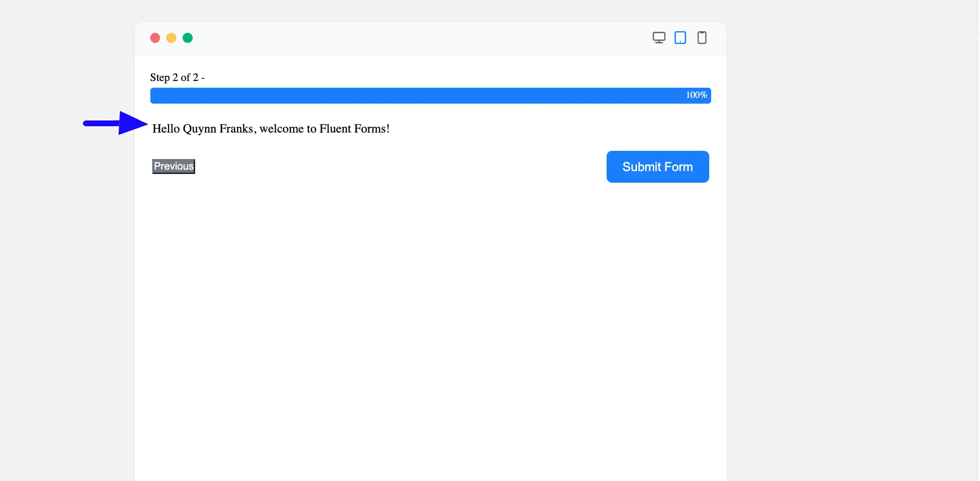This screenshot has height=481, width=980.
Task: Click the Submit Form button
Action: (658, 167)
